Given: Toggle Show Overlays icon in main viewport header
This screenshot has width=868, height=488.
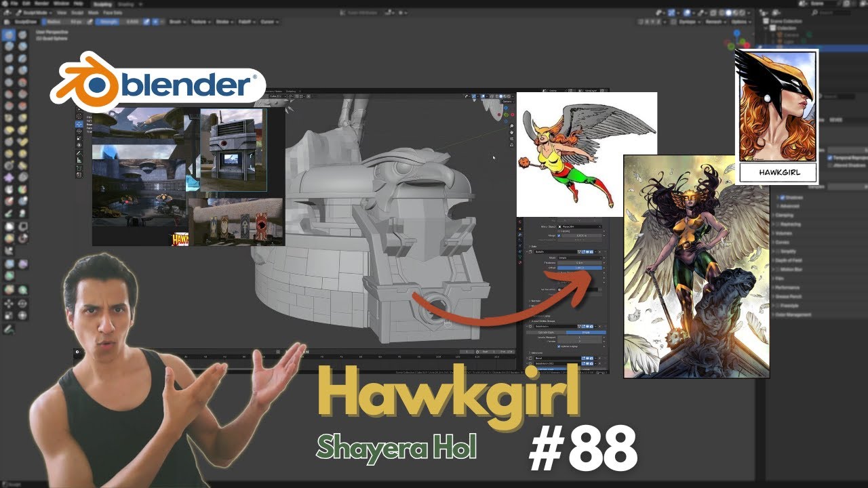Looking at the screenshot, I should pos(687,13).
